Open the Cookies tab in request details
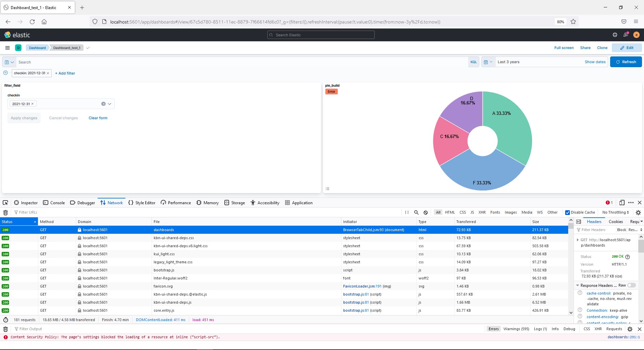 (615, 221)
